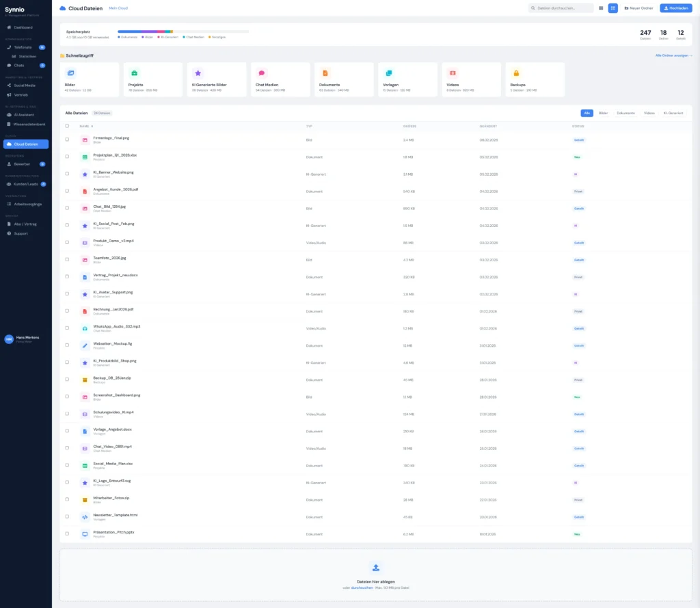
Task: Click the WhatsApp_Audio_332.mp3 headphone icon
Action: pos(85,328)
